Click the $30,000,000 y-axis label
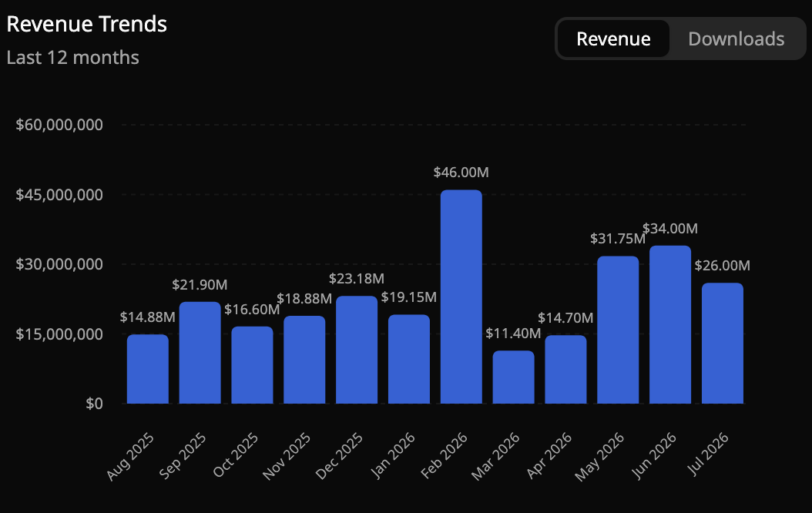The width and height of the screenshot is (812, 513). [x=59, y=264]
